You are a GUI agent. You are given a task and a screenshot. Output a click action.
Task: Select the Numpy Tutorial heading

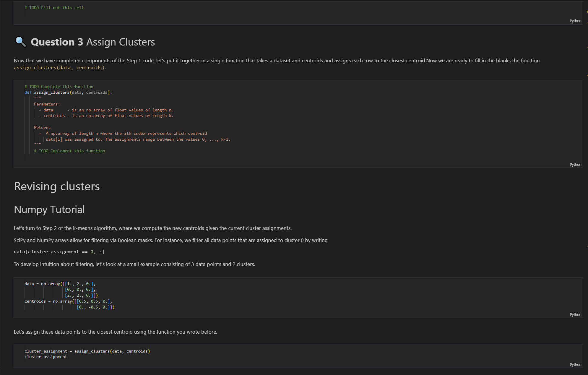[49, 210]
